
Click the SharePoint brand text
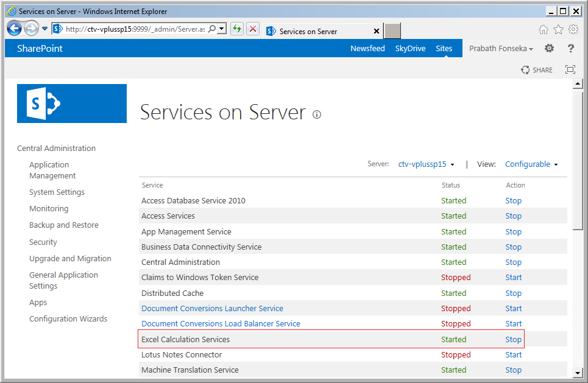[40, 48]
